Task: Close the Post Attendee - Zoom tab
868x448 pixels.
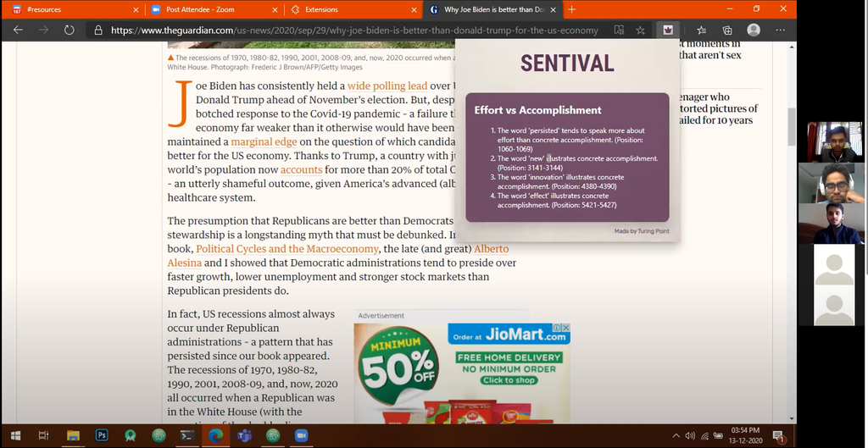Action: pos(275,10)
